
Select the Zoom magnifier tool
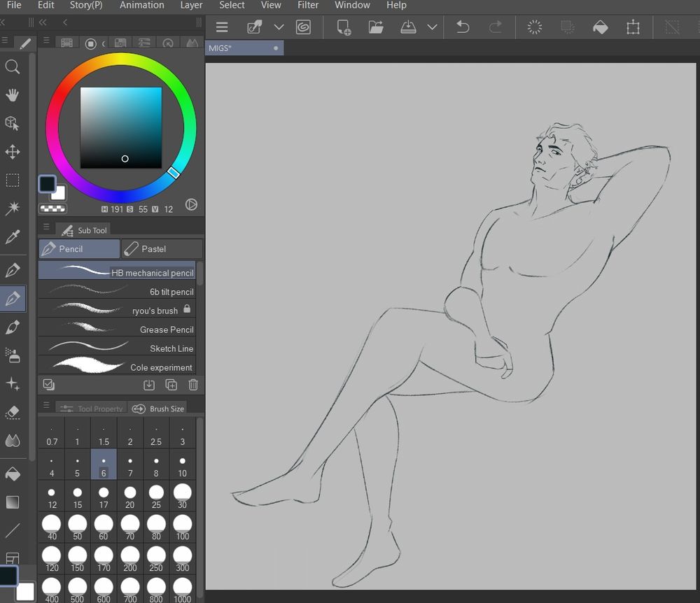(x=13, y=67)
